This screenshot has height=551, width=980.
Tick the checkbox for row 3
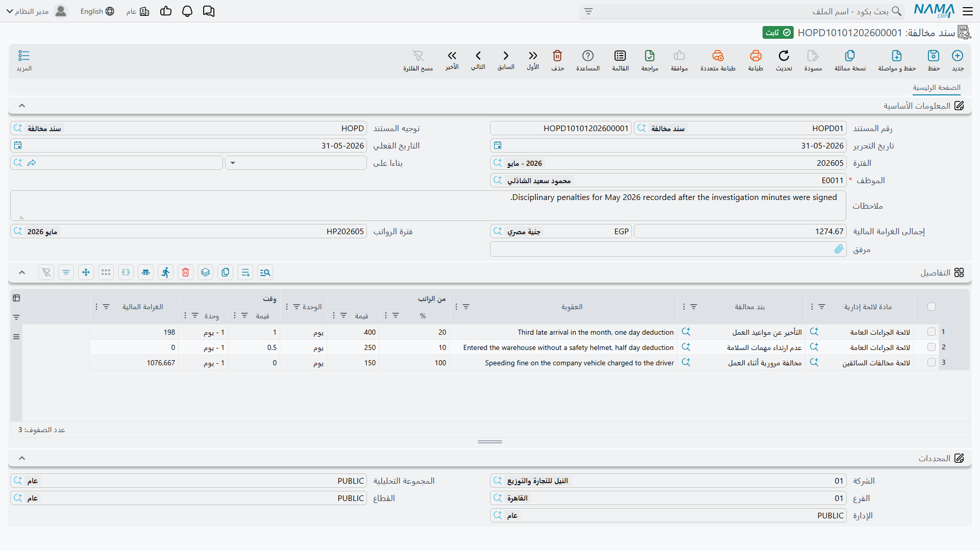click(932, 363)
